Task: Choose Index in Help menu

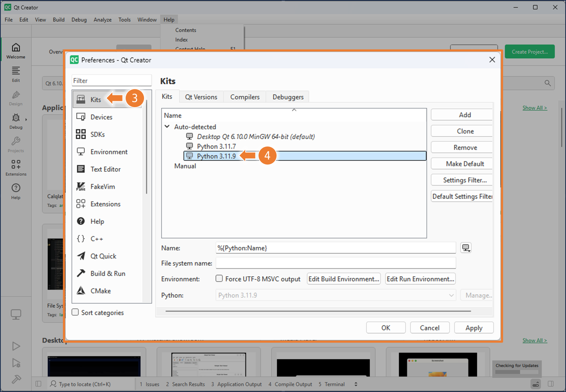Action: click(182, 40)
